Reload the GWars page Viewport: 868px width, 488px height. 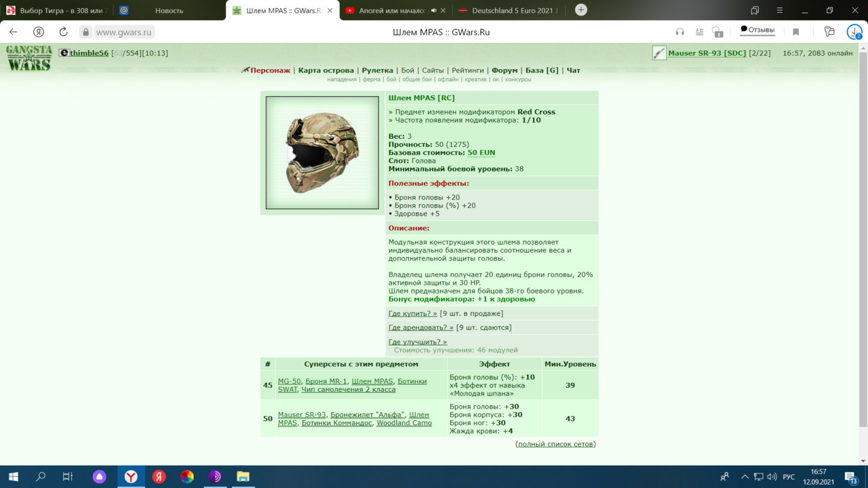pos(63,32)
